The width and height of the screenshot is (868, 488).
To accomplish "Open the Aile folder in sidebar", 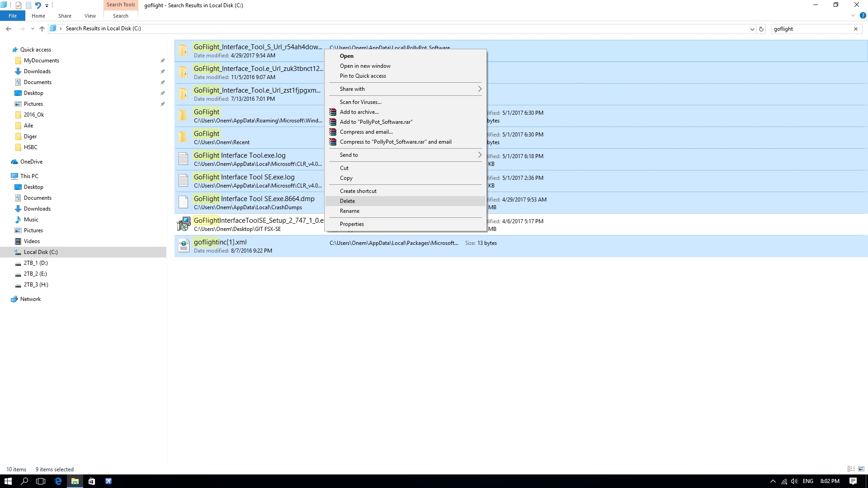I will point(28,126).
